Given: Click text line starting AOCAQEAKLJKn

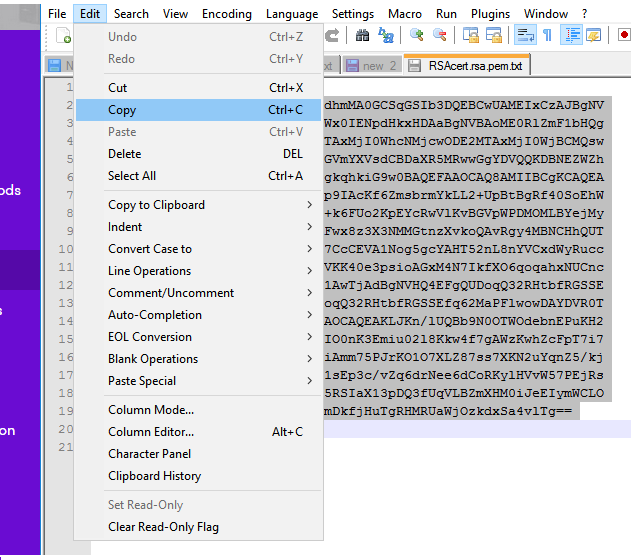Looking at the screenshot, I should [x=464, y=321].
